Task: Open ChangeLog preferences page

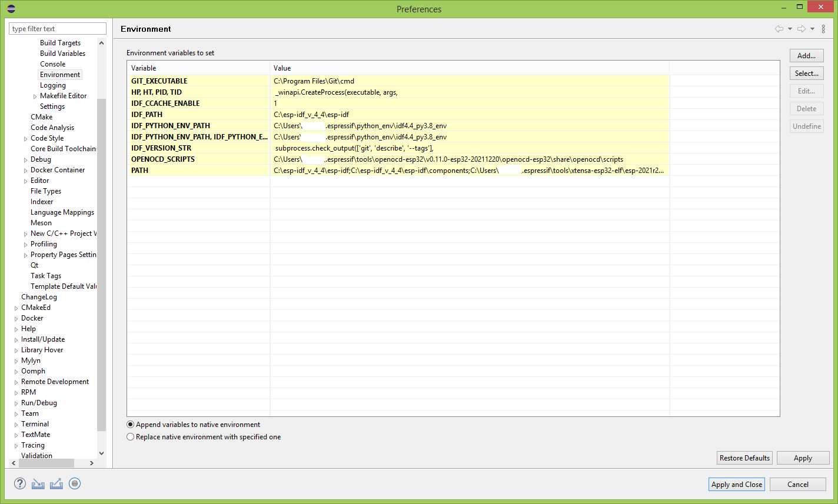Action: coord(39,297)
